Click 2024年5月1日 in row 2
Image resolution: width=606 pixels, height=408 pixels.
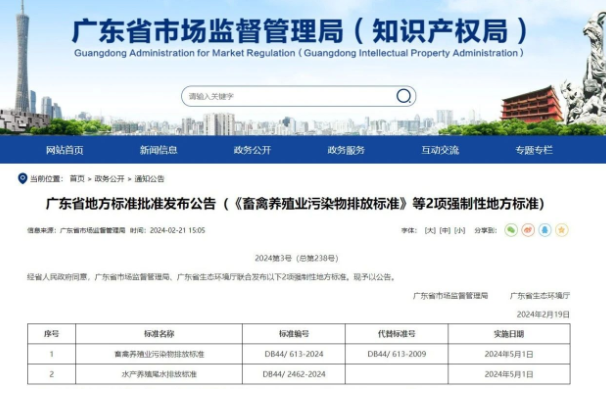click(509, 374)
